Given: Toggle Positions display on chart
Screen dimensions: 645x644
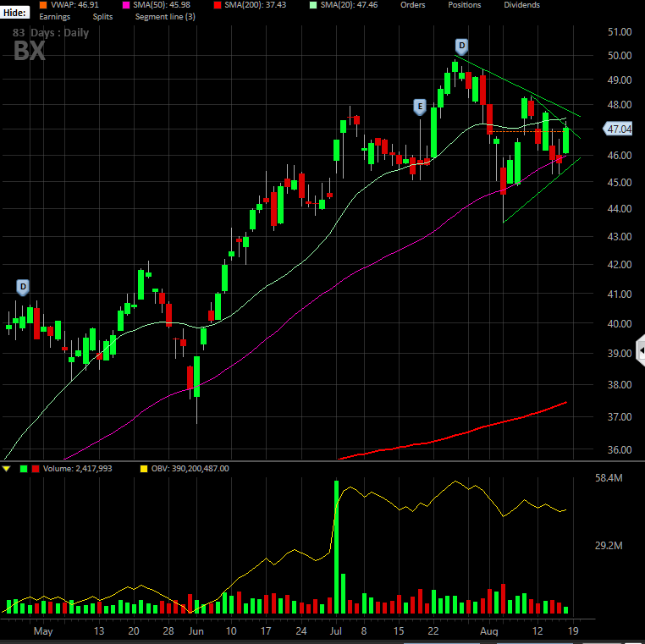Looking at the screenshot, I should (x=465, y=5).
